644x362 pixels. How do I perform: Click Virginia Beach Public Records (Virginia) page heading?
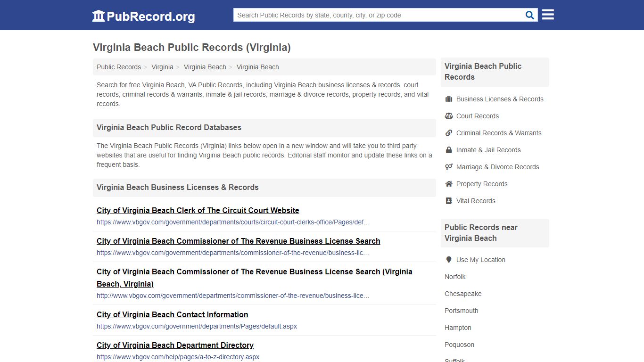192,47
